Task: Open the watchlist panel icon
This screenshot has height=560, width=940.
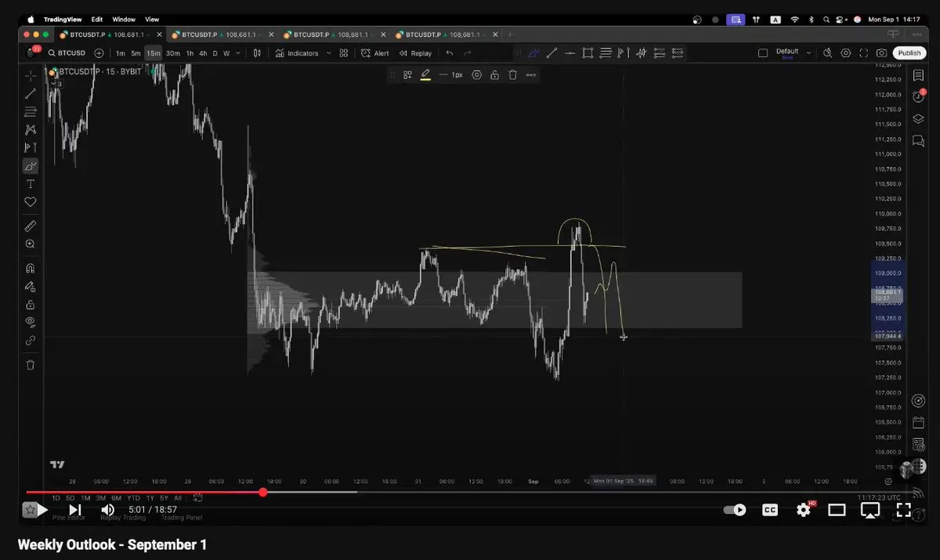Action: 918,76
